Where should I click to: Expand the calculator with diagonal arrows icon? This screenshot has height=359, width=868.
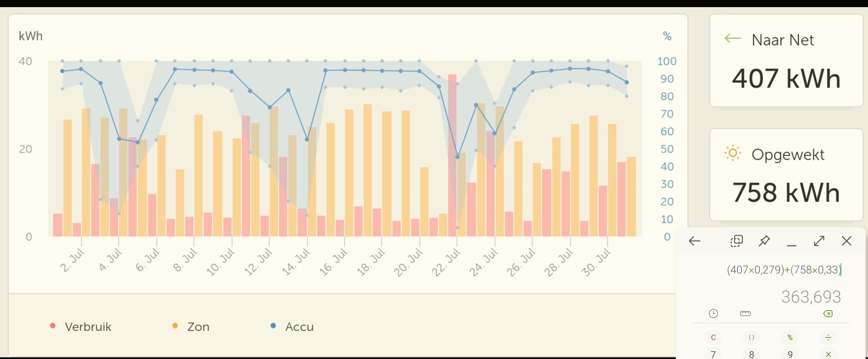pos(819,241)
